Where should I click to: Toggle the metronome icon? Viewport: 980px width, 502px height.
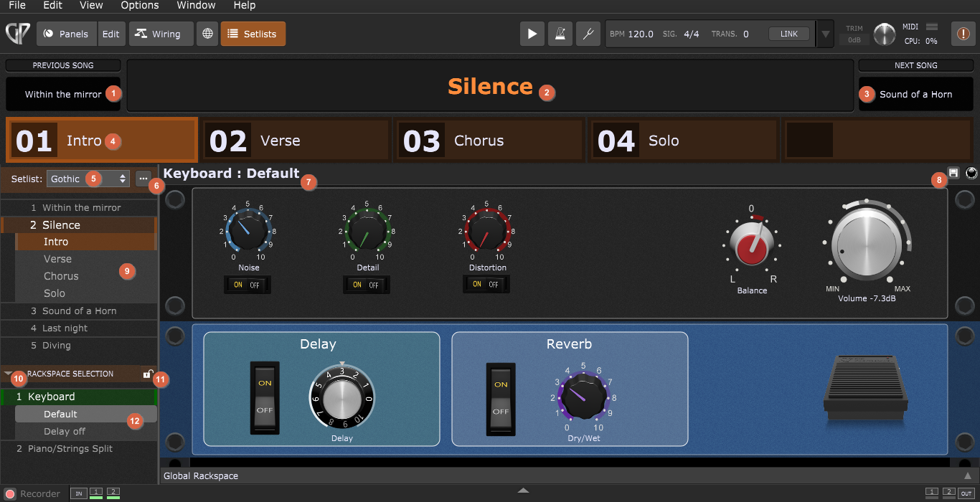click(x=560, y=34)
